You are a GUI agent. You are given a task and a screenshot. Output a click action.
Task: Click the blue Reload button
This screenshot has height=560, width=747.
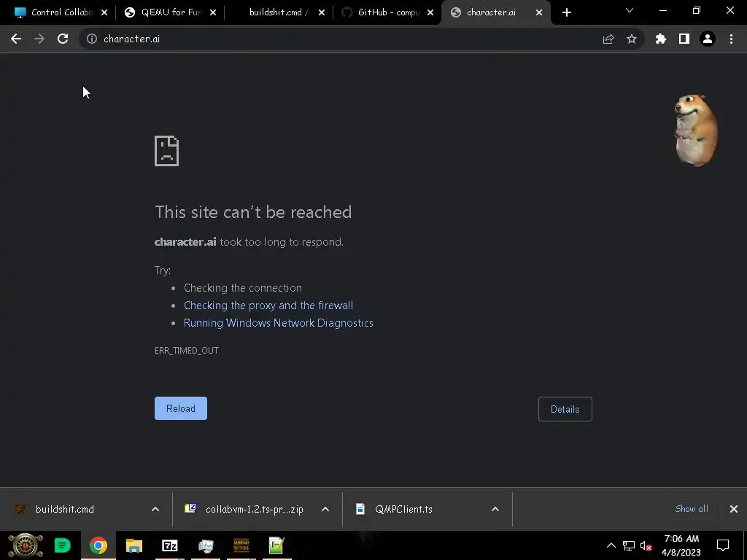181,408
